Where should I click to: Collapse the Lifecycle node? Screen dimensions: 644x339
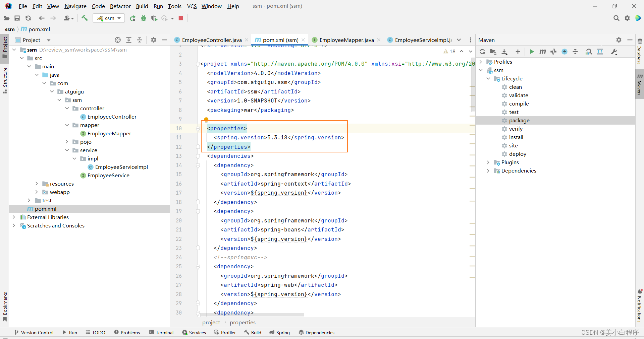(489, 78)
